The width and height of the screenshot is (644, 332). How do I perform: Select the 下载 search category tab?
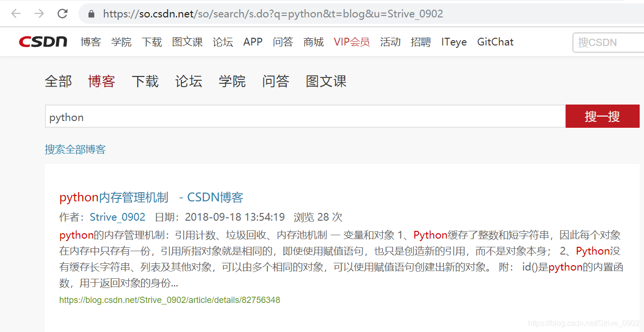coord(145,81)
